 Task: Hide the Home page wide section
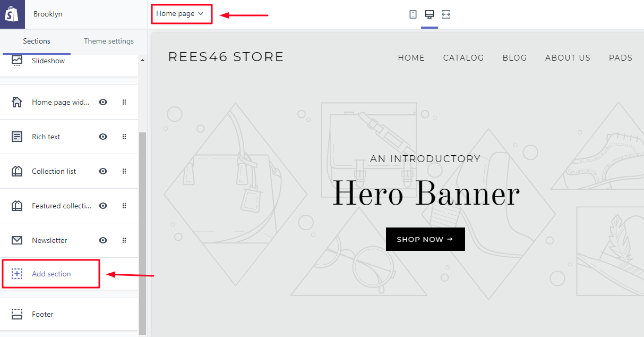(x=103, y=102)
